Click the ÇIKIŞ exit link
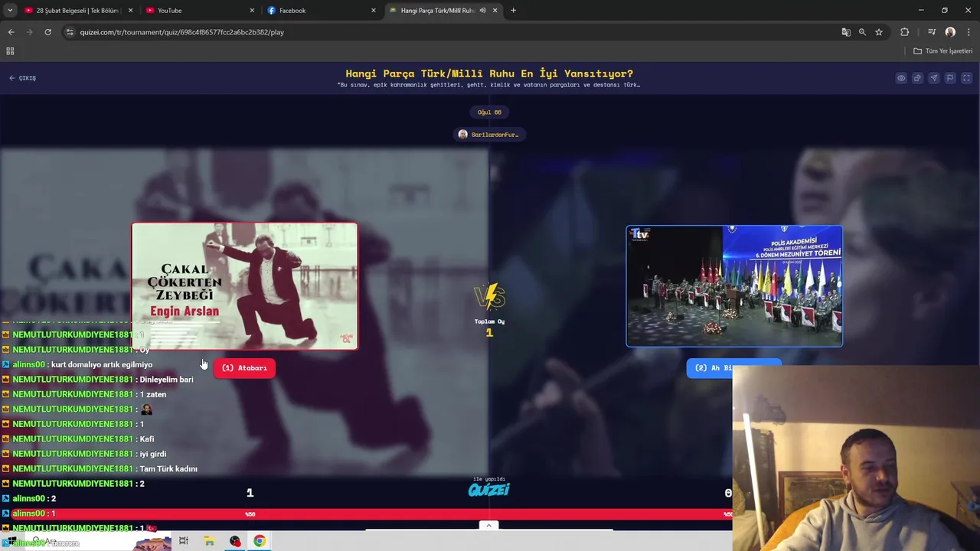Screen dimensions: 980x551 pos(23,78)
